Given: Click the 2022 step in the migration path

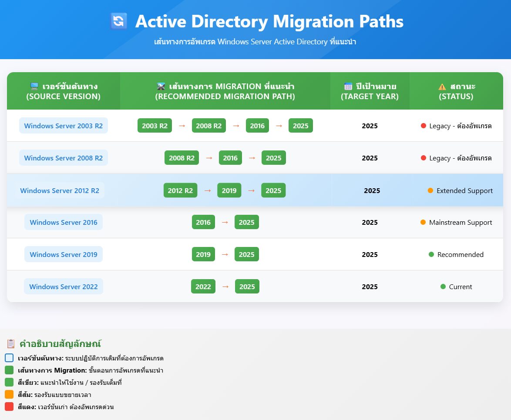Looking at the screenshot, I should [x=203, y=287].
